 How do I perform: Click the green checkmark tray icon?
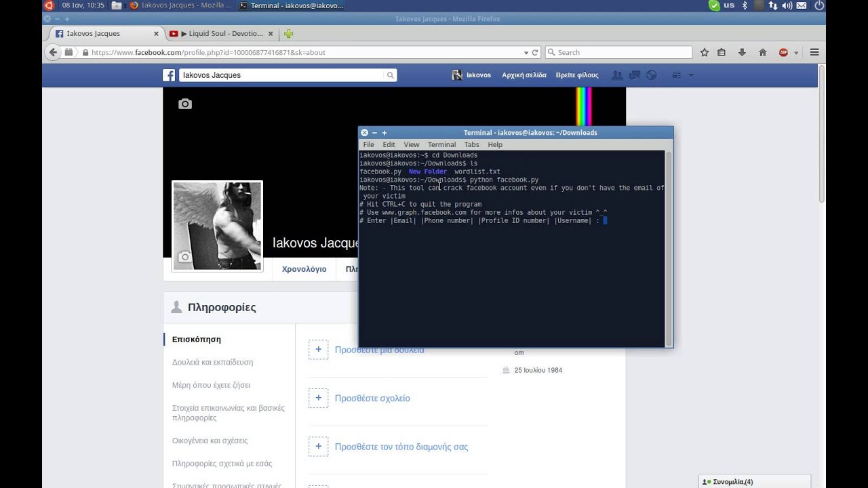tap(714, 5)
